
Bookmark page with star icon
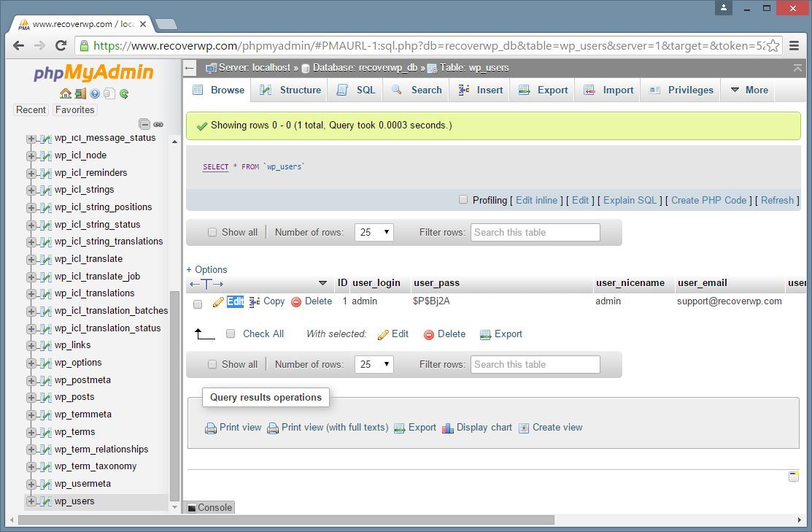pos(773,45)
